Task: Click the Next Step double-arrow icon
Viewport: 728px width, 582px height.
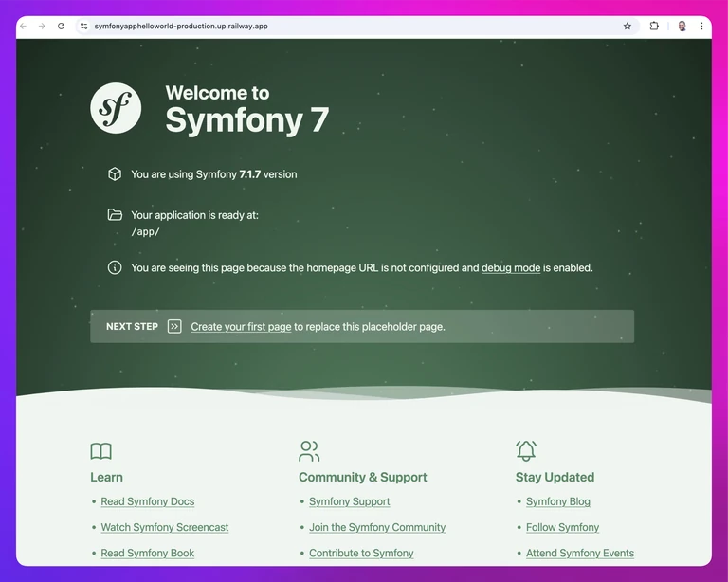Action: (174, 326)
